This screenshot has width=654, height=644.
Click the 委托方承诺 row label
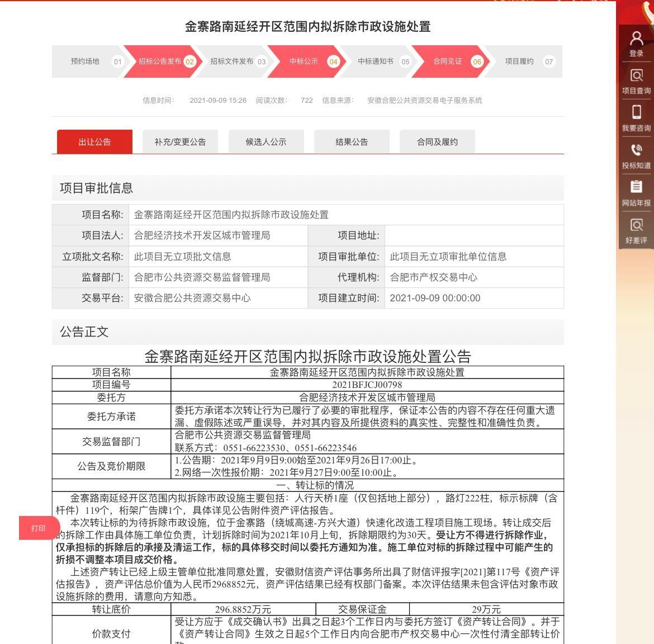pyautogui.click(x=111, y=416)
